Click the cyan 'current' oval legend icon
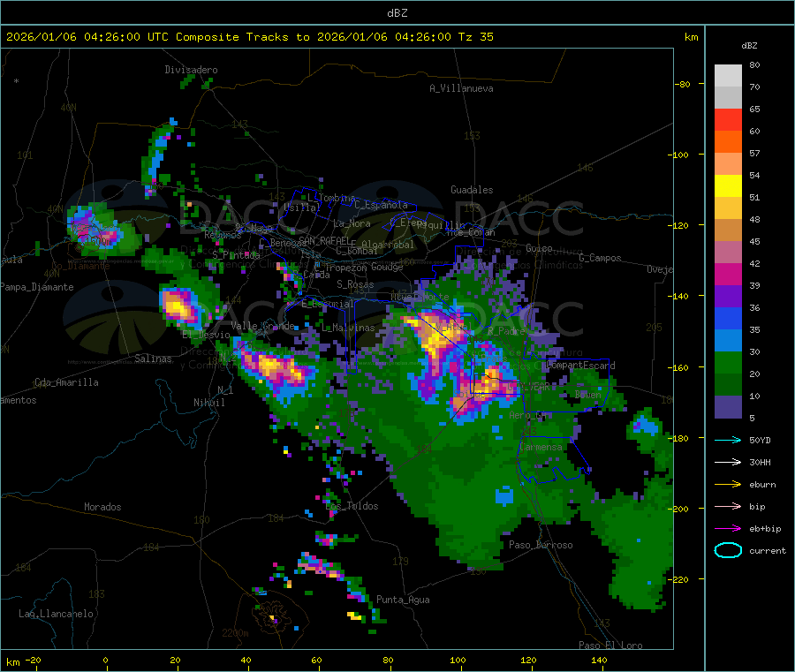The height and width of the screenshot is (672, 795). click(728, 550)
